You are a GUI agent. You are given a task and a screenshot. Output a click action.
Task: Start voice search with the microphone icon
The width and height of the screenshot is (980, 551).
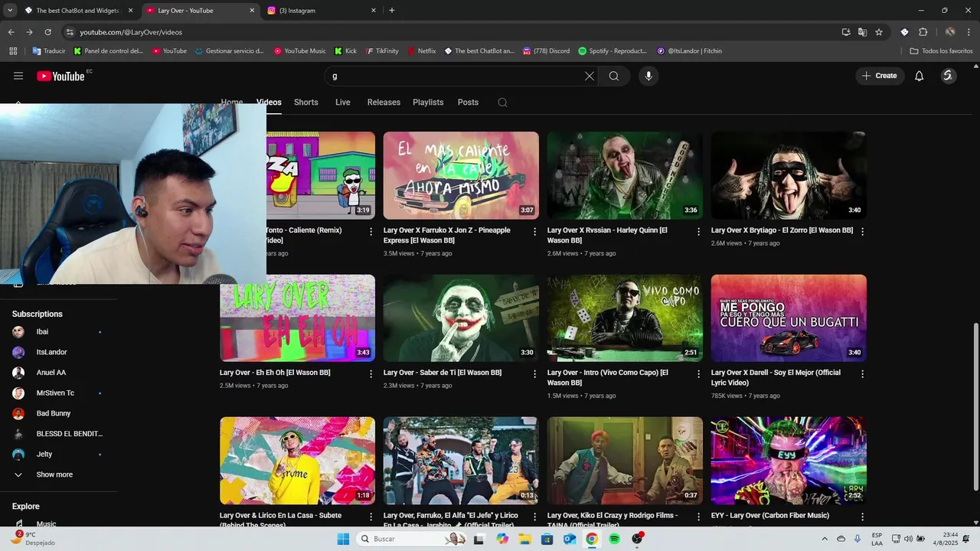[648, 76]
